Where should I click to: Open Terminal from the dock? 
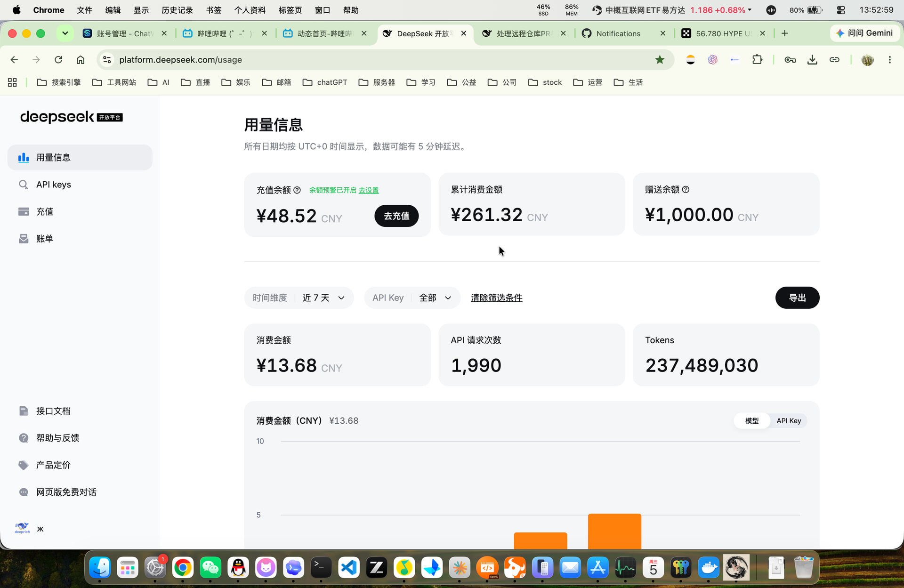(x=321, y=568)
